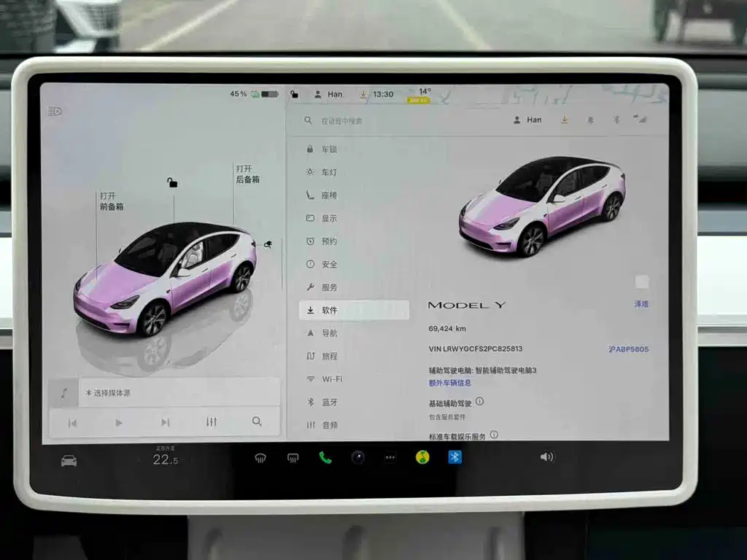This screenshot has width=747, height=560.
Task: Toggle the vehicle lock icon in the status bar
Action: pyautogui.click(x=294, y=94)
